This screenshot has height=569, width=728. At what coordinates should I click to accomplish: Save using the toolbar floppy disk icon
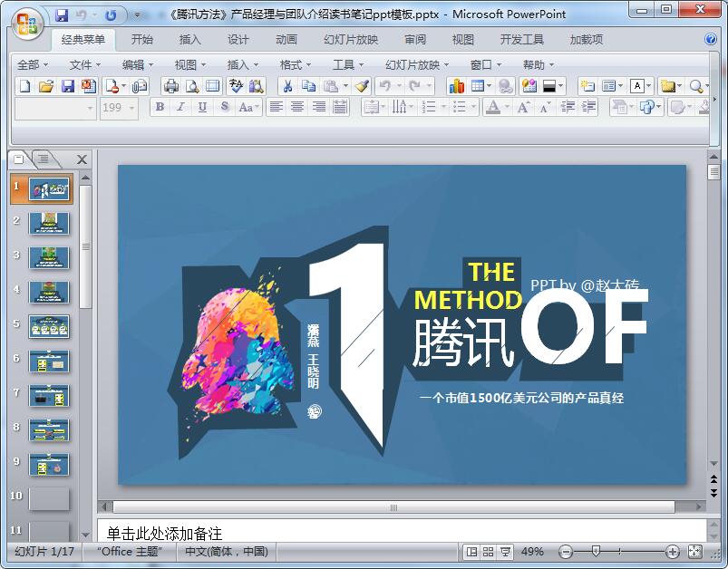pos(67,86)
